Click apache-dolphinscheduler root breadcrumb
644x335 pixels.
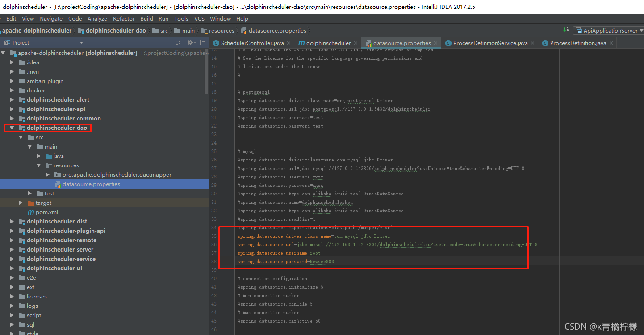37,31
